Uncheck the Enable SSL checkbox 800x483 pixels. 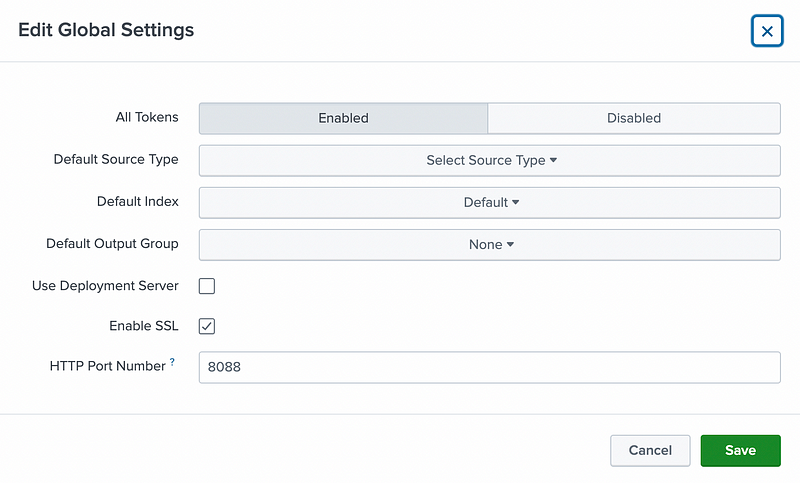(207, 326)
